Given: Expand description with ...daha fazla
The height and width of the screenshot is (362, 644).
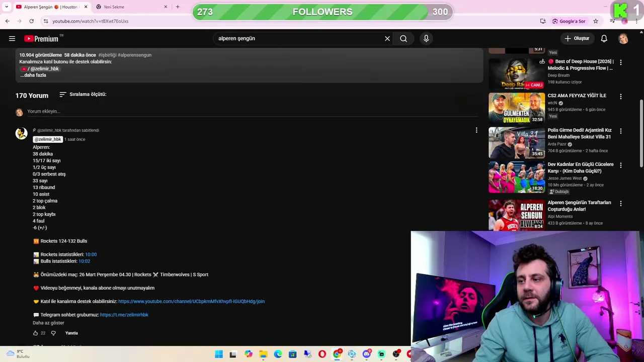Looking at the screenshot, I should click(33, 75).
